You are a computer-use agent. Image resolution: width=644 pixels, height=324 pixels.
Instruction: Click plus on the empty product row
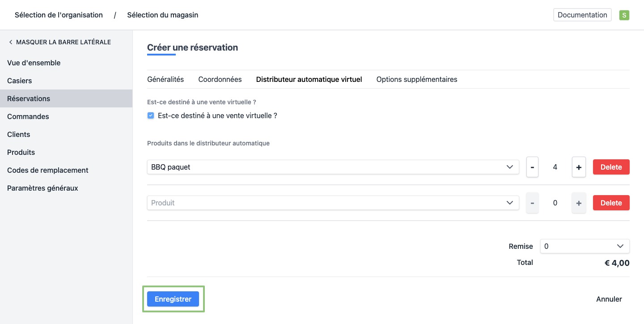coord(579,203)
